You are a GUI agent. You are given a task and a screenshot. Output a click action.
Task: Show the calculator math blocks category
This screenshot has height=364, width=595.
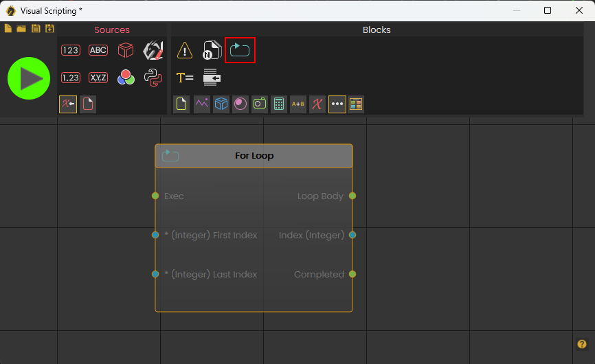click(279, 104)
